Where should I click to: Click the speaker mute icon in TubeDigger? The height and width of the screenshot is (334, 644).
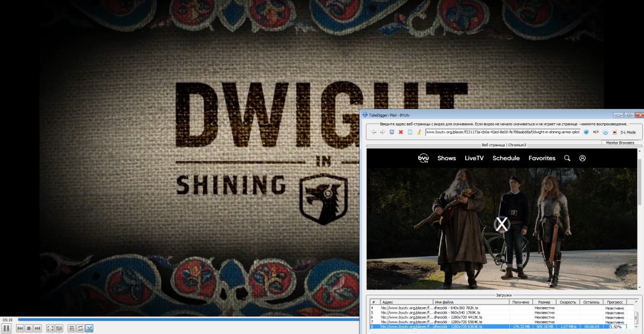[x=596, y=132]
